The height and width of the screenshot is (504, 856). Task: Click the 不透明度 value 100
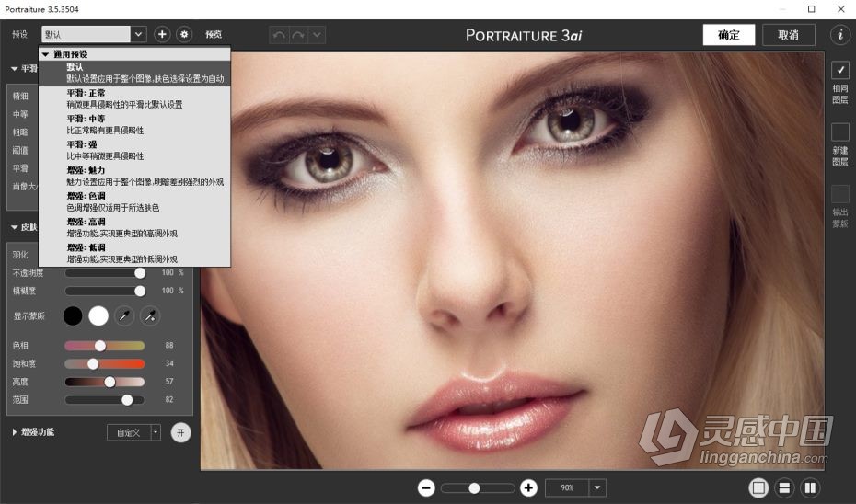pos(168,273)
